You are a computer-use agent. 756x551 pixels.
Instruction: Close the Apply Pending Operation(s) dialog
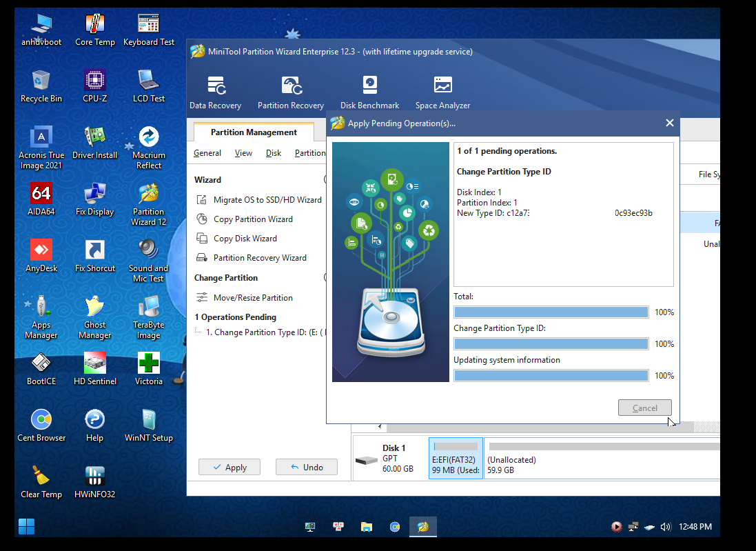(670, 123)
